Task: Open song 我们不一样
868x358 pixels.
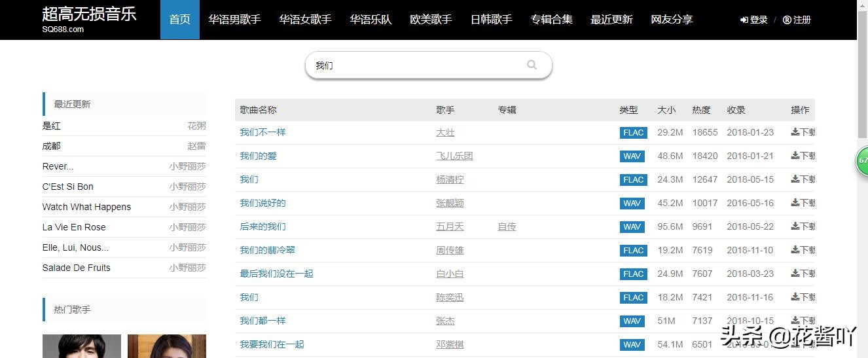Action: point(263,132)
